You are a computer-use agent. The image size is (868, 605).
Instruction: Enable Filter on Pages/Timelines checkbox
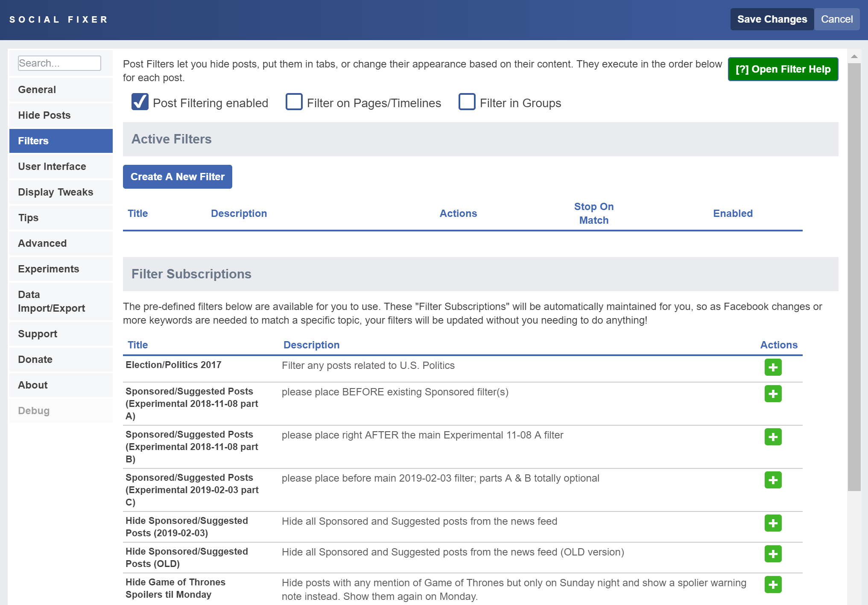[294, 102]
